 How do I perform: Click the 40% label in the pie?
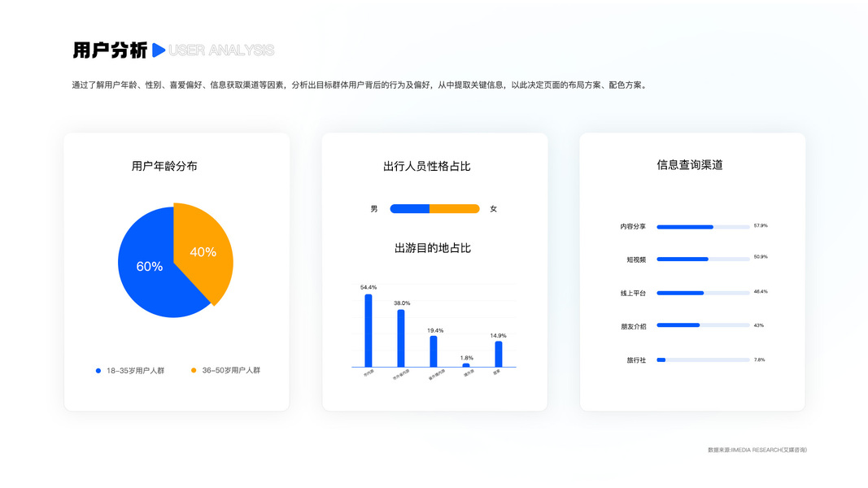(x=203, y=252)
